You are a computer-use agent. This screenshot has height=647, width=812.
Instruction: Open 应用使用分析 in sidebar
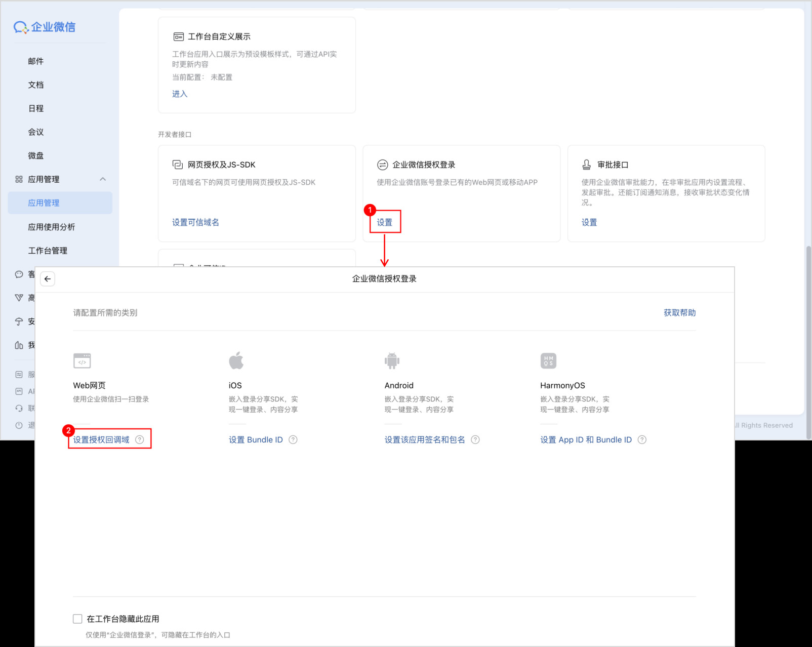(x=52, y=227)
